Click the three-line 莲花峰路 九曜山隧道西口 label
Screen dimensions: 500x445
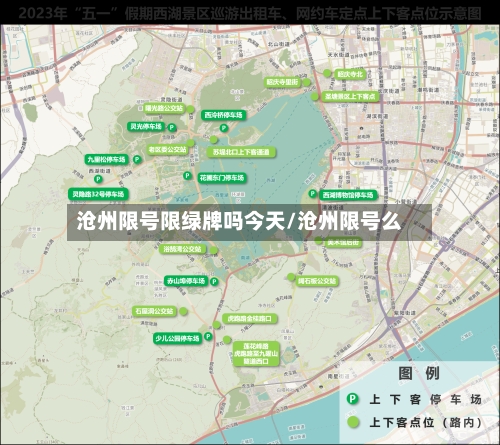[x=256, y=354]
